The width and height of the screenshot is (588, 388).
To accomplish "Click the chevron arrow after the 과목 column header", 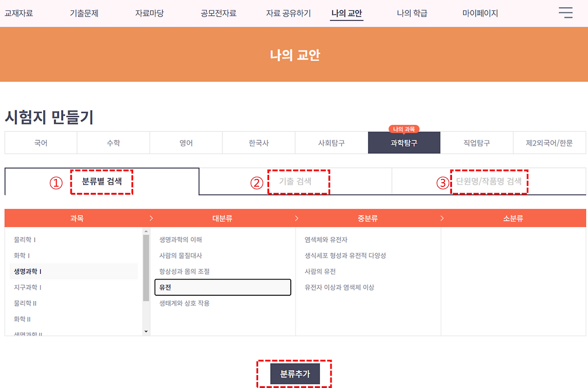I will (x=151, y=218).
